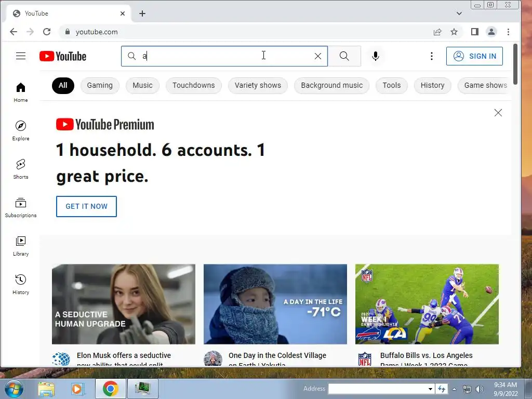Image resolution: width=532 pixels, height=399 pixels.
Task: Select the All filter chip
Action: click(63, 86)
